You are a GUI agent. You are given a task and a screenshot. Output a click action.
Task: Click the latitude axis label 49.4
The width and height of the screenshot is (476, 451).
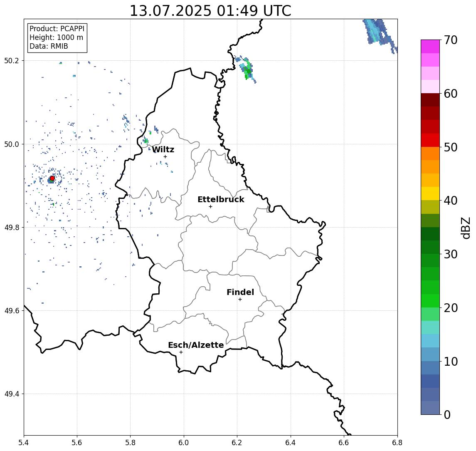point(12,394)
